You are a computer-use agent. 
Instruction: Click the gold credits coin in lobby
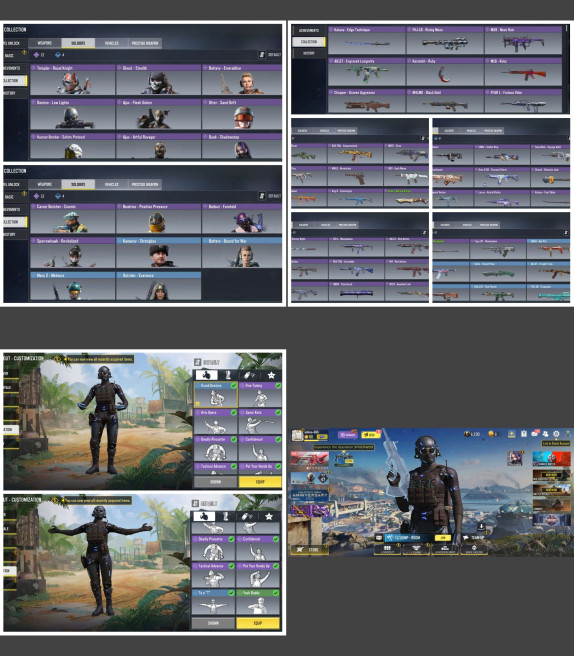pos(491,434)
